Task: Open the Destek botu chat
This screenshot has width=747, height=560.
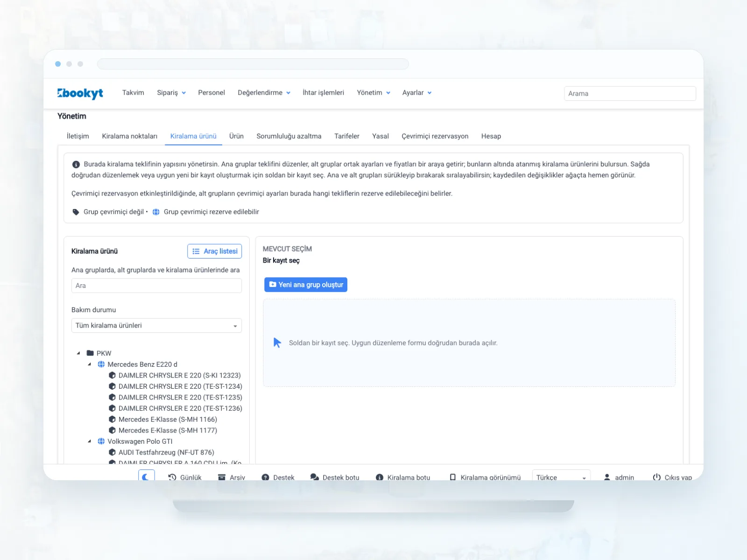Action: point(335,477)
